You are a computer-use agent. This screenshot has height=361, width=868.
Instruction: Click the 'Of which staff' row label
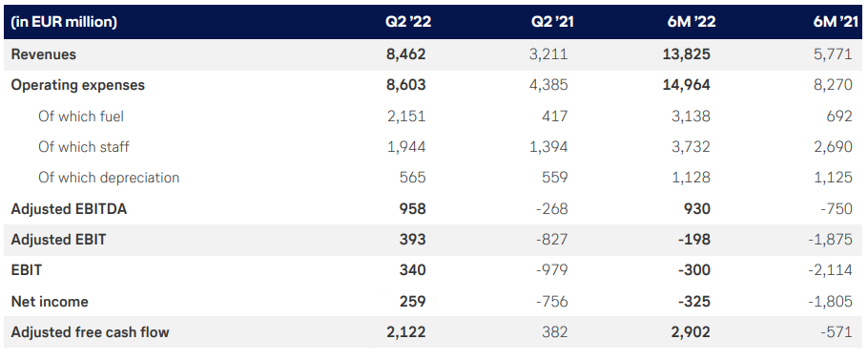click(84, 147)
